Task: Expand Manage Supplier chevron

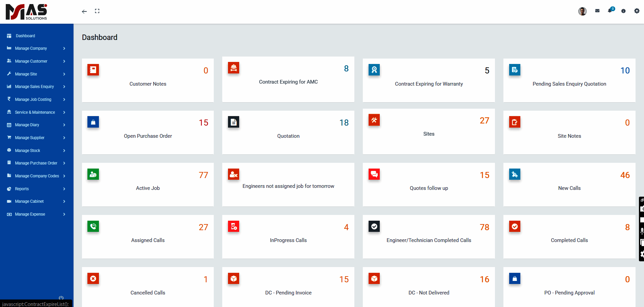Action: 64,138
